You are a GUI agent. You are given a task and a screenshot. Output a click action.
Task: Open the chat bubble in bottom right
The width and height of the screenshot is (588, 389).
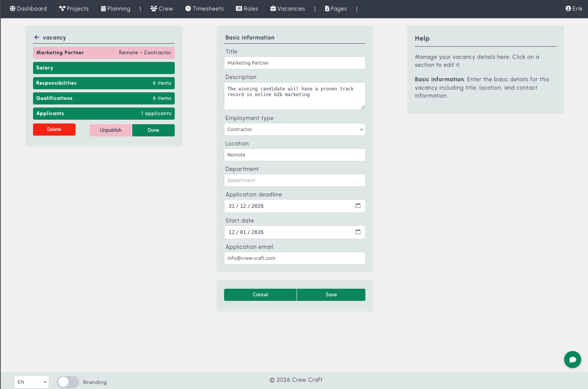coord(572,359)
